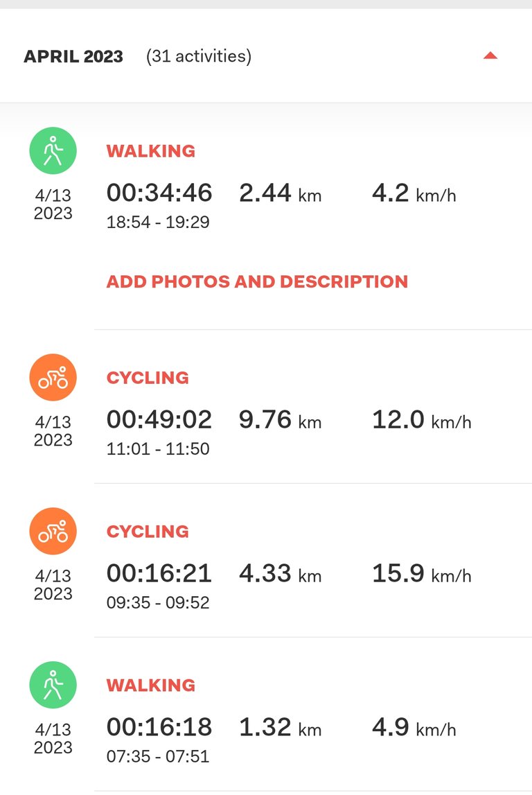The width and height of the screenshot is (532, 795).
Task: Open the Cycling title of the 4.33 km ride
Action: click(148, 532)
